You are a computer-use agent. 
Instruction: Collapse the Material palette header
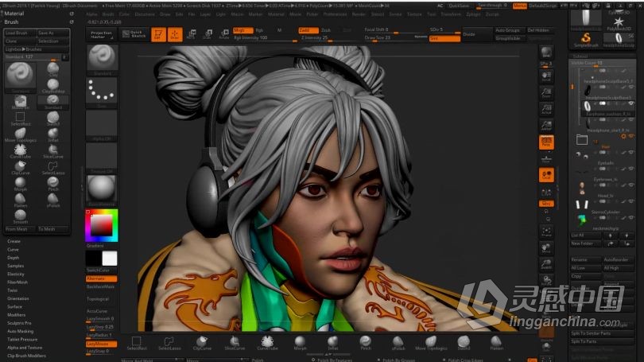[x=14, y=14]
